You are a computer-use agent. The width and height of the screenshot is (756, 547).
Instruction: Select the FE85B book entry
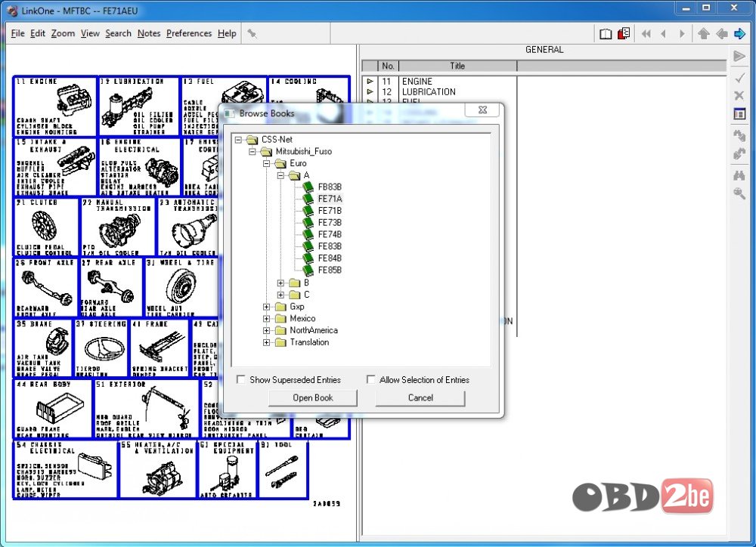(330, 270)
